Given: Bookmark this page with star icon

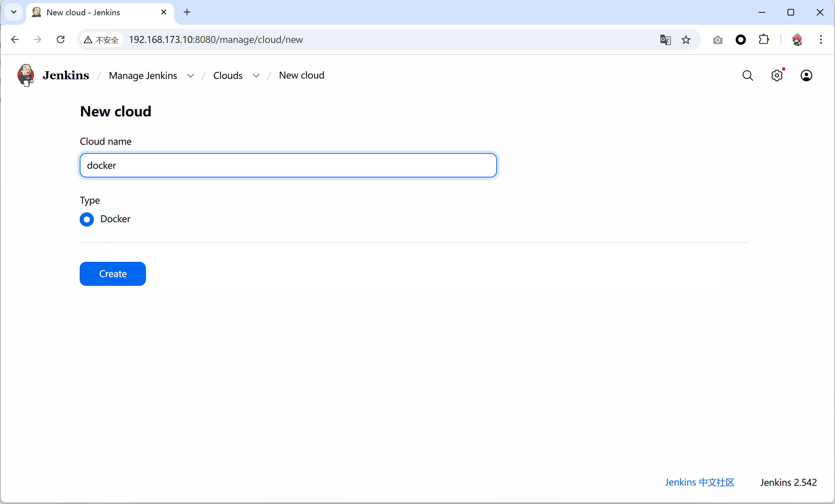Looking at the screenshot, I should point(686,40).
